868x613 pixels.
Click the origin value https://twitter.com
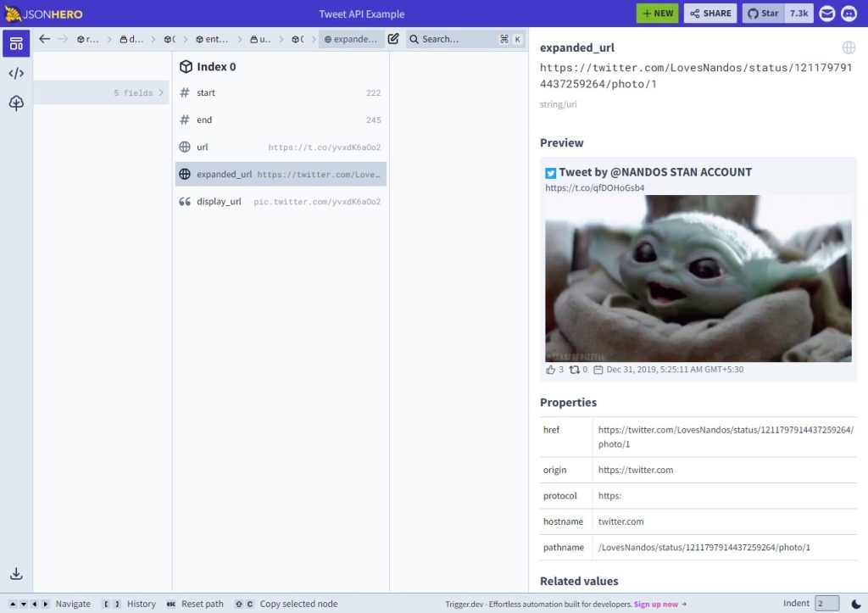636,470
